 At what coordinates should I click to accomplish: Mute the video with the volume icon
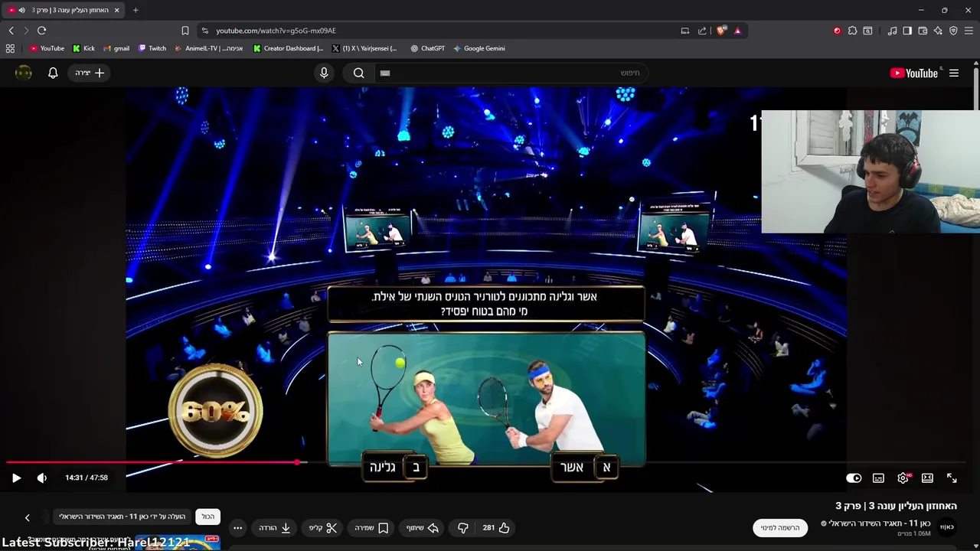[41, 478]
